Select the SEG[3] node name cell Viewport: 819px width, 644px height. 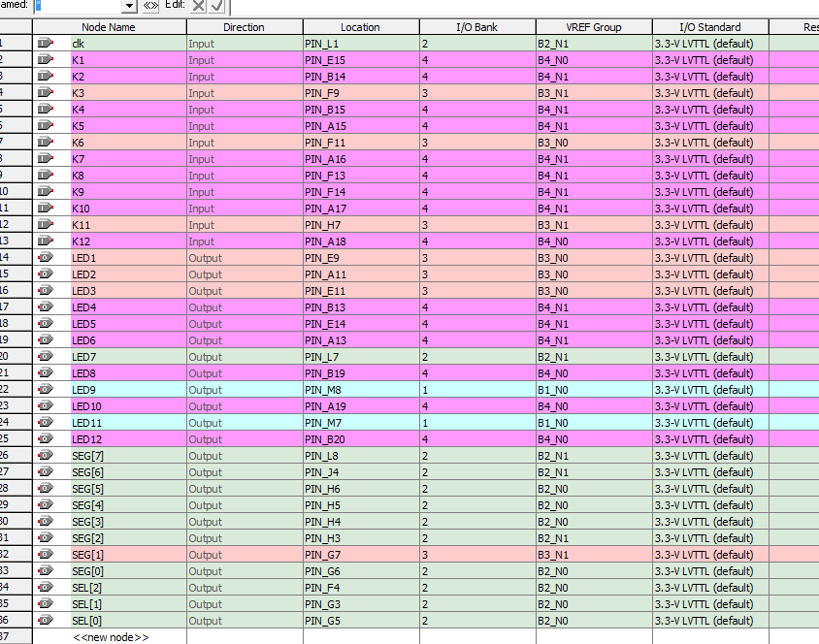coord(128,522)
